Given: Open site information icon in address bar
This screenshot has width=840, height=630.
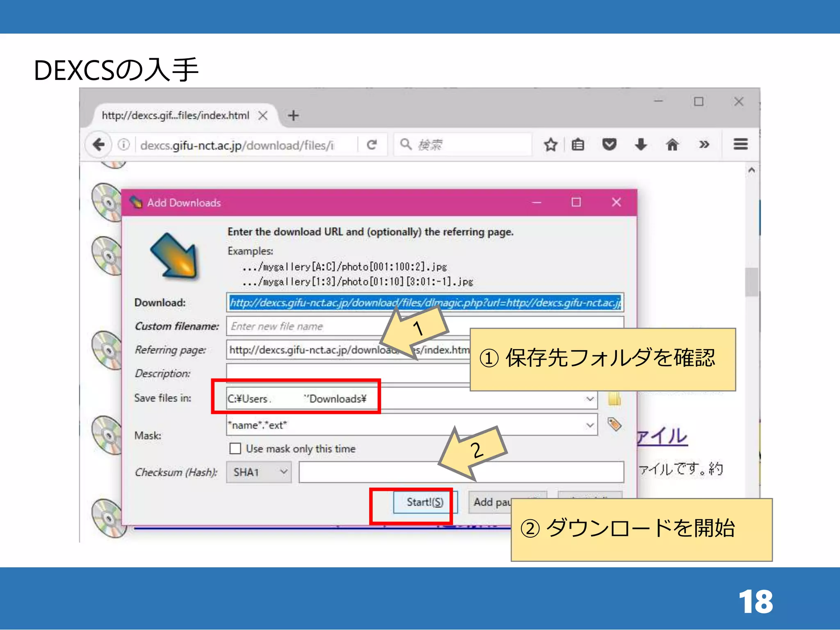Looking at the screenshot, I should point(123,144).
